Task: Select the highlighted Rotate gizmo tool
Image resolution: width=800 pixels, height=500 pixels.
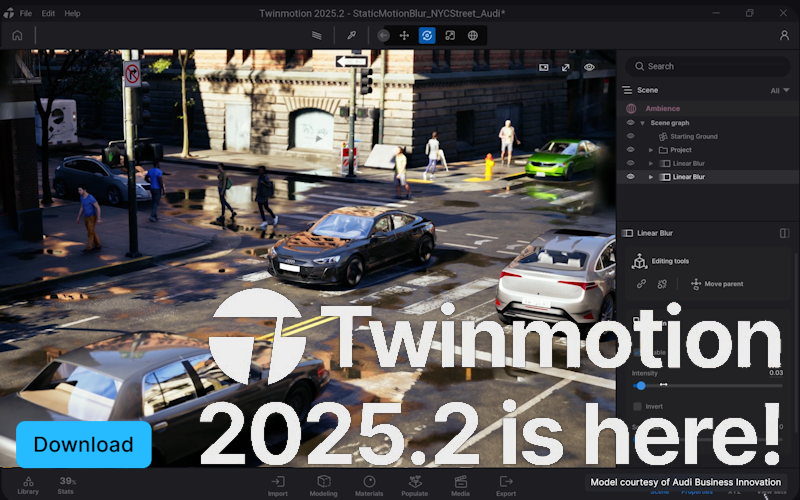Action: (427, 35)
